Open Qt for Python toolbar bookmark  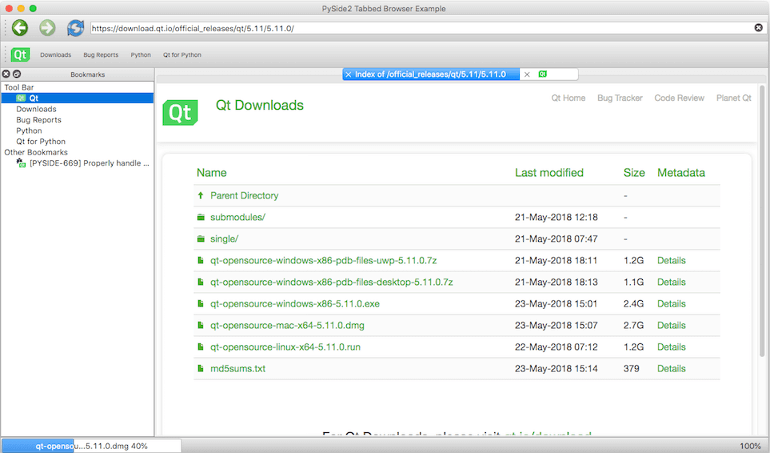182,55
